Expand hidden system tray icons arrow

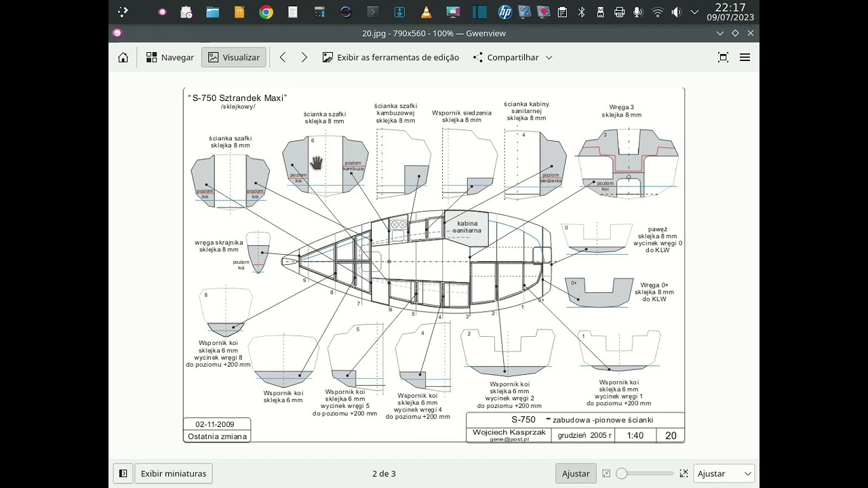(694, 12)
